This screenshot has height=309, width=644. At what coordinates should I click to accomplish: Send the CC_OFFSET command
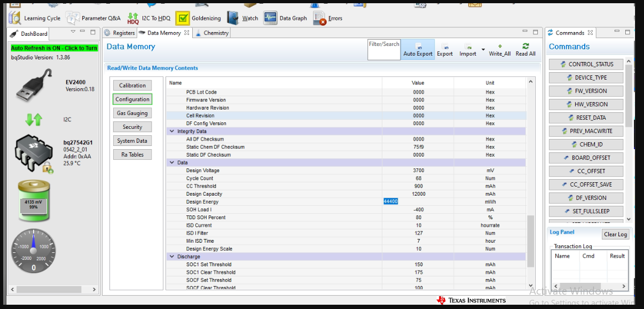(x=586, y=171)
